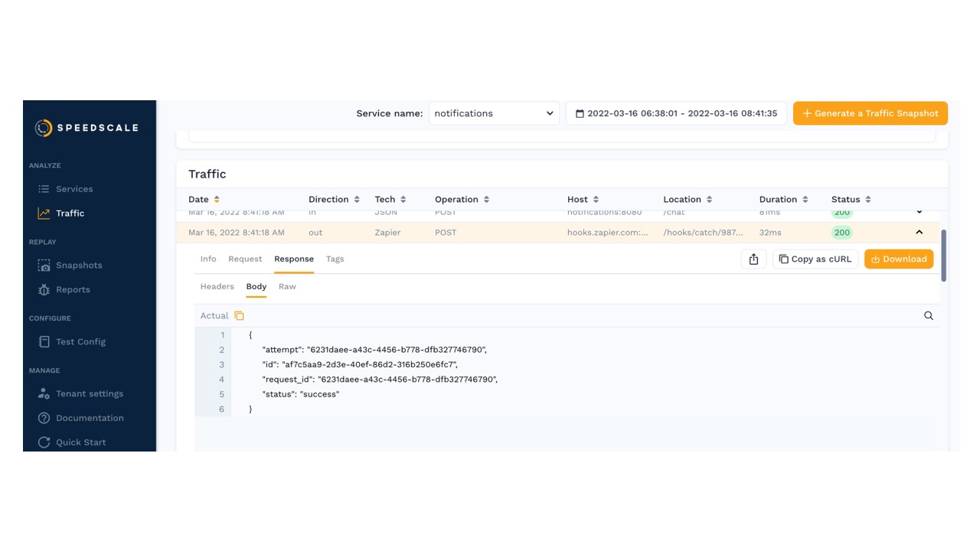Open Tenant settings in sidebar
This screenshot has width=980, height=551.
89,394
